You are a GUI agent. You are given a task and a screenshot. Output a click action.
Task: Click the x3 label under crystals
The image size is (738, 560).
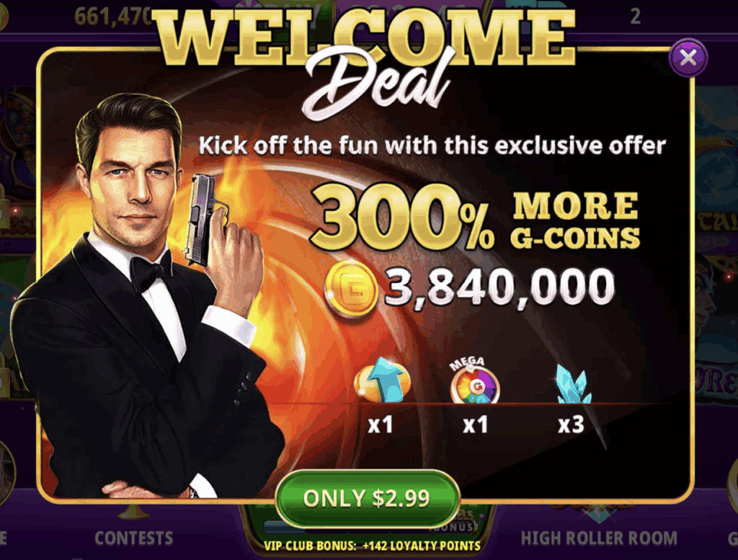tap(571, 425)
